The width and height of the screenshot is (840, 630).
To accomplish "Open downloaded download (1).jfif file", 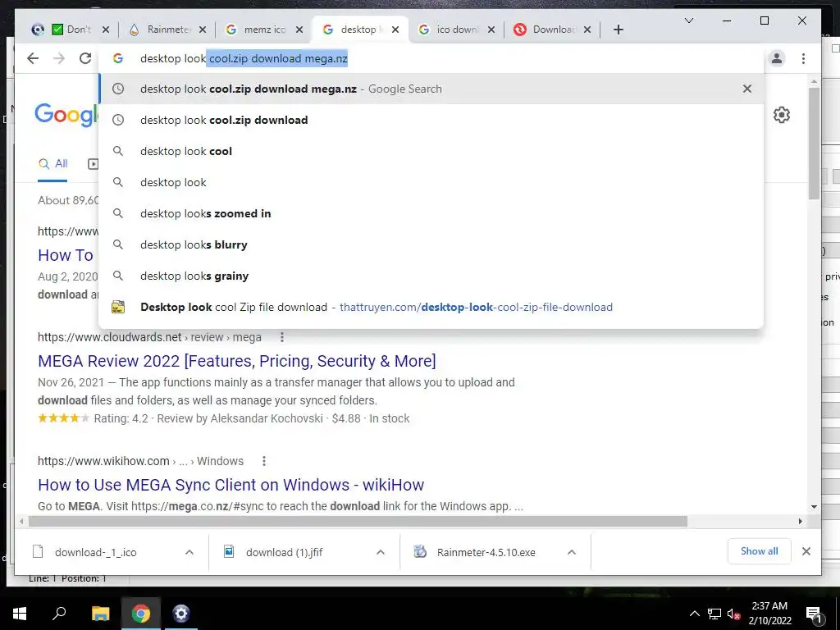I will pos(284,552).
